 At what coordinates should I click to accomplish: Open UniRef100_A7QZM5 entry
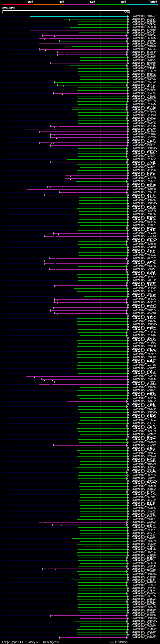tap(143, 261)
